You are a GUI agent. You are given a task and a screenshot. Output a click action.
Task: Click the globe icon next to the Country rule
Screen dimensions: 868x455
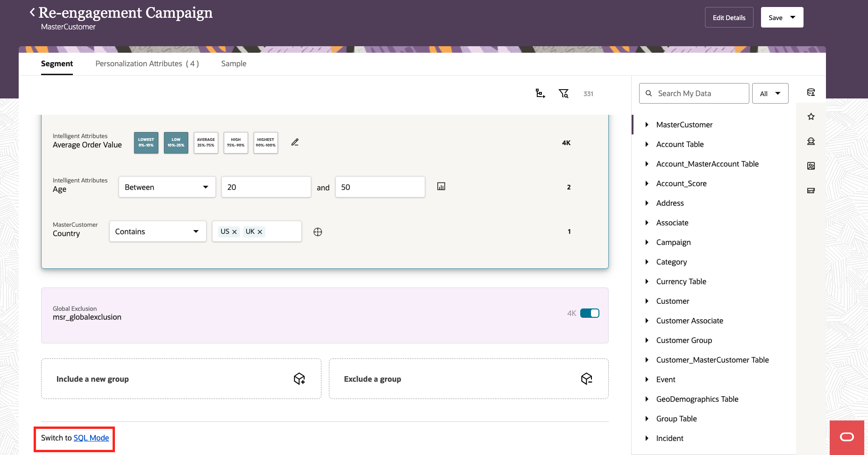[x=318, y=231]
